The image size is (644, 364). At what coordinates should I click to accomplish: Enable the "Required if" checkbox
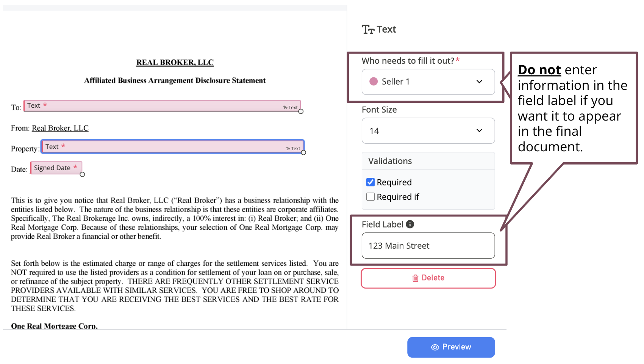(x=370, y=196)
